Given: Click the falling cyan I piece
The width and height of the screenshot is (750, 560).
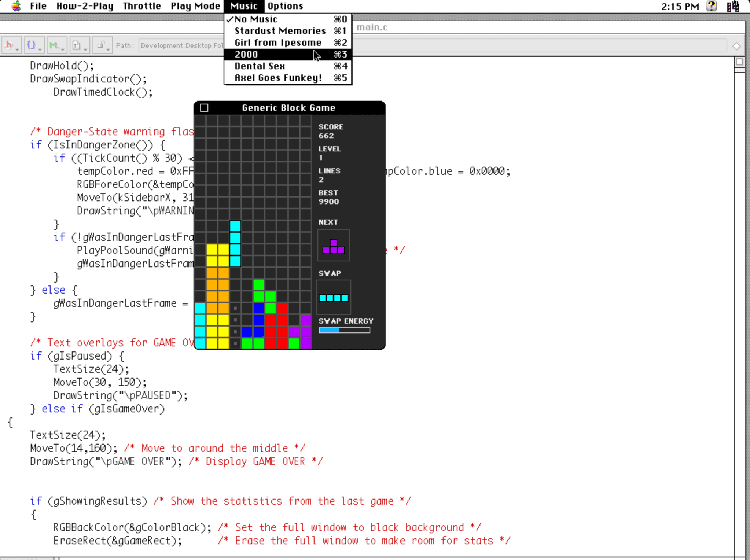Looking at the screenshot, I should click(x=235, y=244).
